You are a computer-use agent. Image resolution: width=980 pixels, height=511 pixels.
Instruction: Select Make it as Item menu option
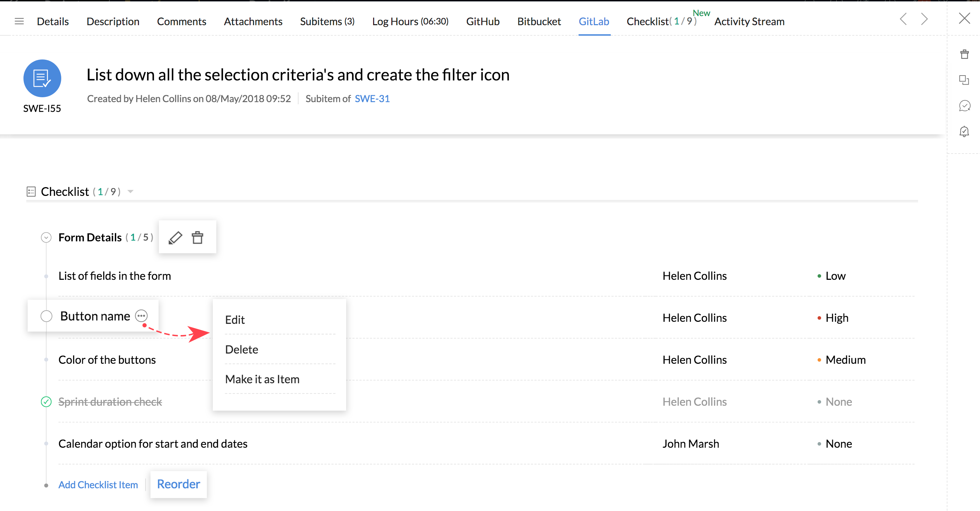click(262, 379)
